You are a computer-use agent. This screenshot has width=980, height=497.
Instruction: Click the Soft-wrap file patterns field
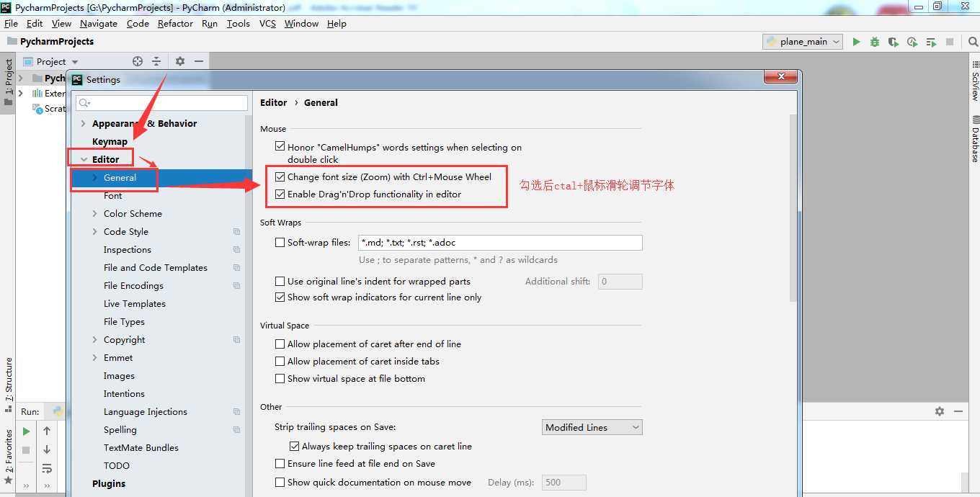[x=500, y=243]
